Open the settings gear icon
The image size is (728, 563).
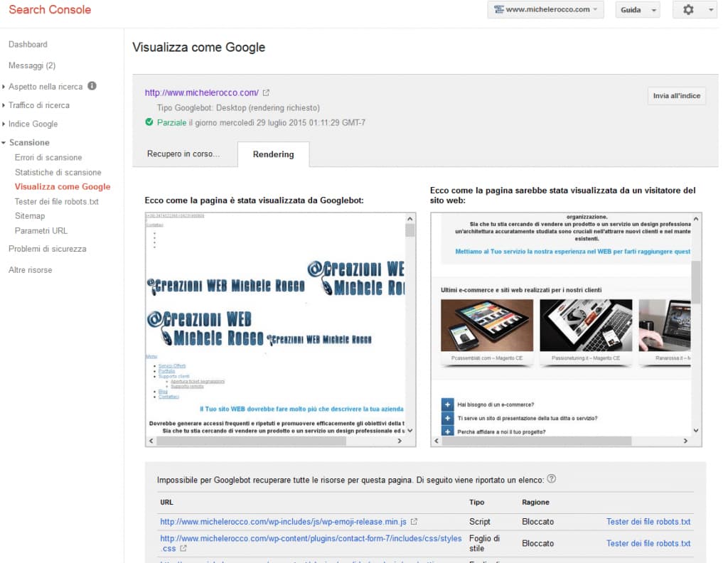[688, 10]
